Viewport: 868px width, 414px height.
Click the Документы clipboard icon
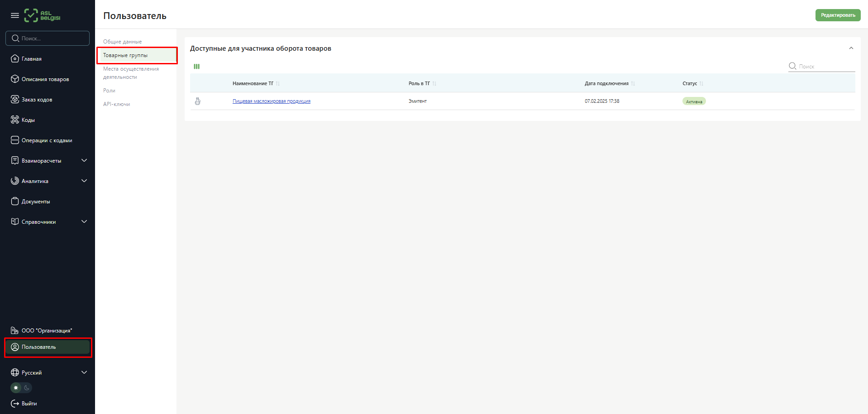click(15, 201)
